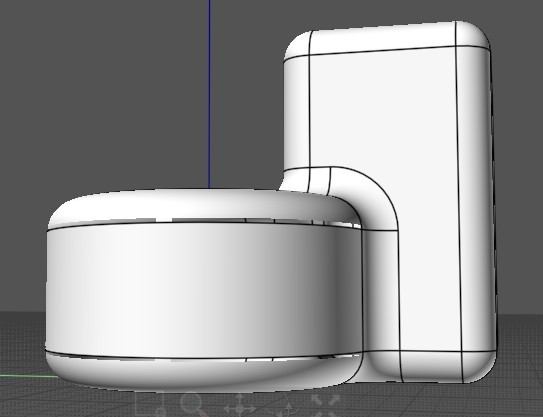Click the zoom window rectangle icon
Image resolution: width=543 pixels, height=417 pixels.
[x=150, y=405]
